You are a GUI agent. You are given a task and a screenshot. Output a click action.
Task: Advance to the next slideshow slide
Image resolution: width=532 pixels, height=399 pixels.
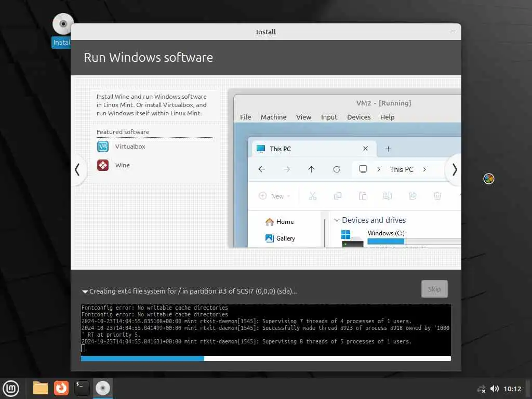point(454,169)
